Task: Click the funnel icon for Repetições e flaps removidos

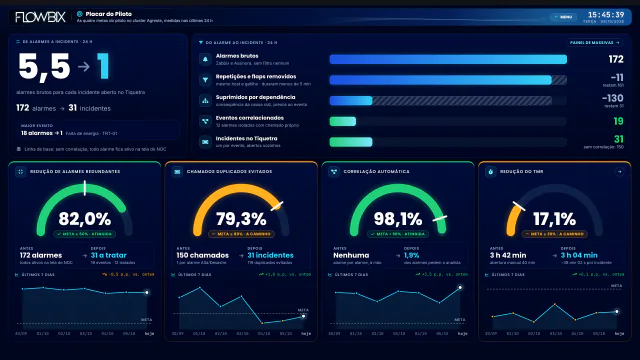Action: point(205,80)
